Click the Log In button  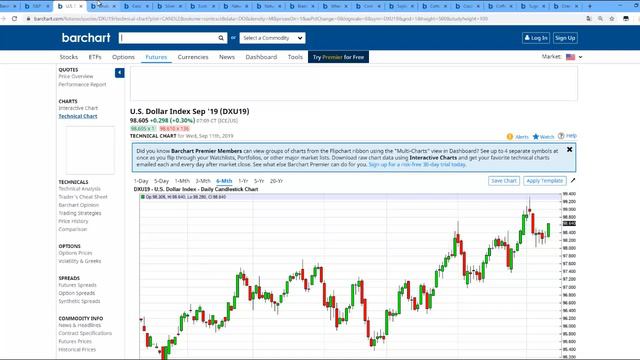coord(536,38)
